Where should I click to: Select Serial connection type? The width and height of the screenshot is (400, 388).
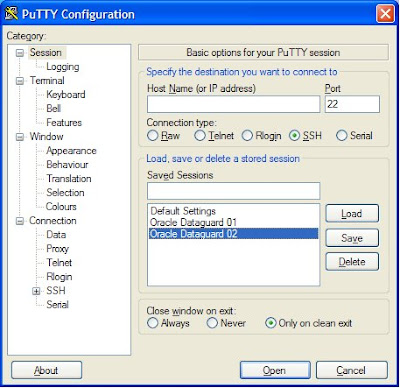354,136
